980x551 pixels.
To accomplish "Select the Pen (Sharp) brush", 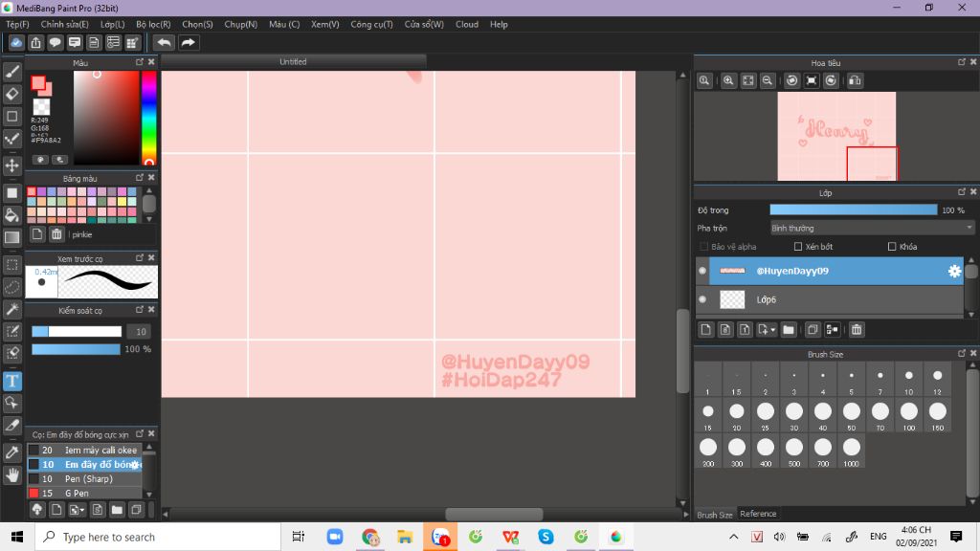I will coord(85,478).
